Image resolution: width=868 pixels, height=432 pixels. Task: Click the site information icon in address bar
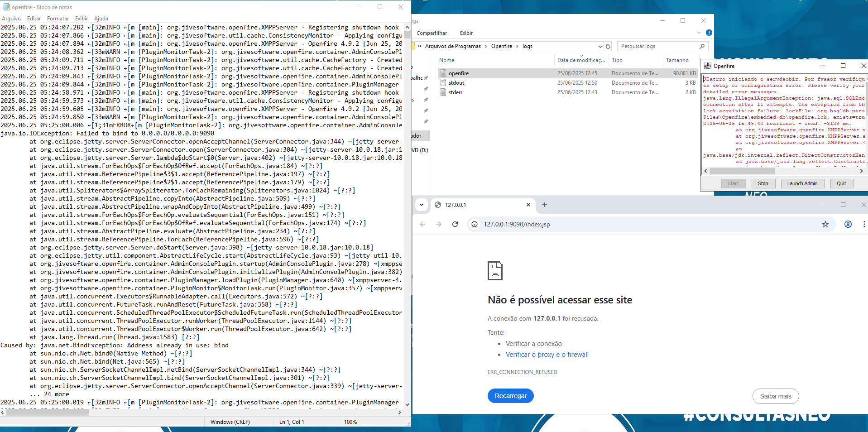pyautogui.click(x=475, y=224)
